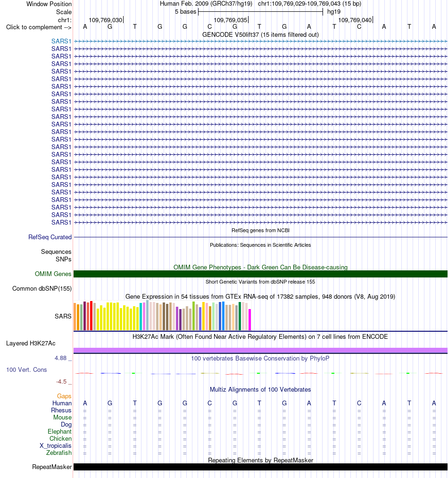
Task: Click the Scale label
Action: 64,12
